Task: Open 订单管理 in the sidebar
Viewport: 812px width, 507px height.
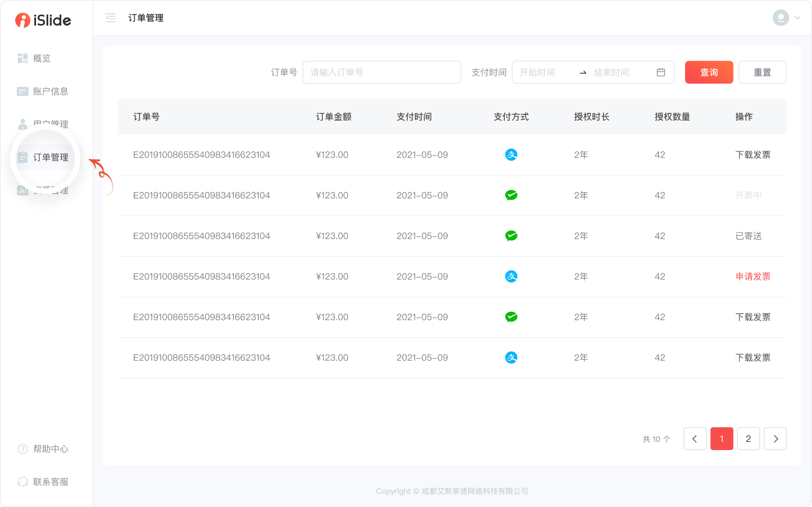Action: 50,158
